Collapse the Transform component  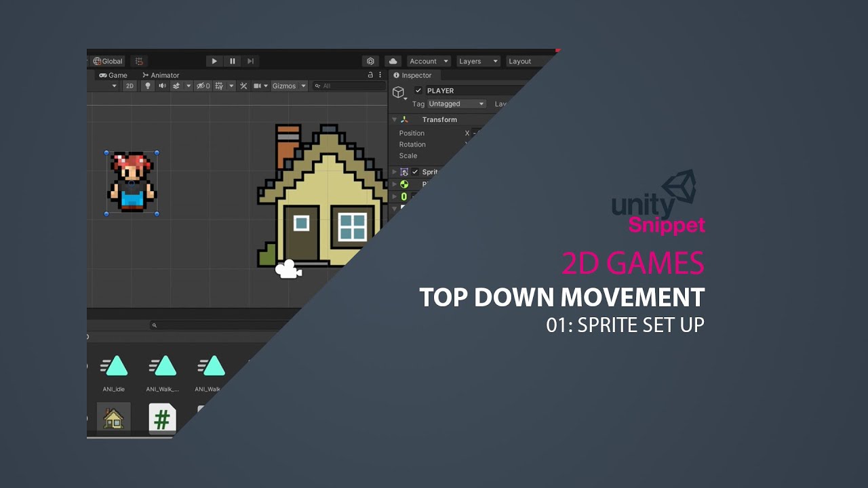point(395,120)
